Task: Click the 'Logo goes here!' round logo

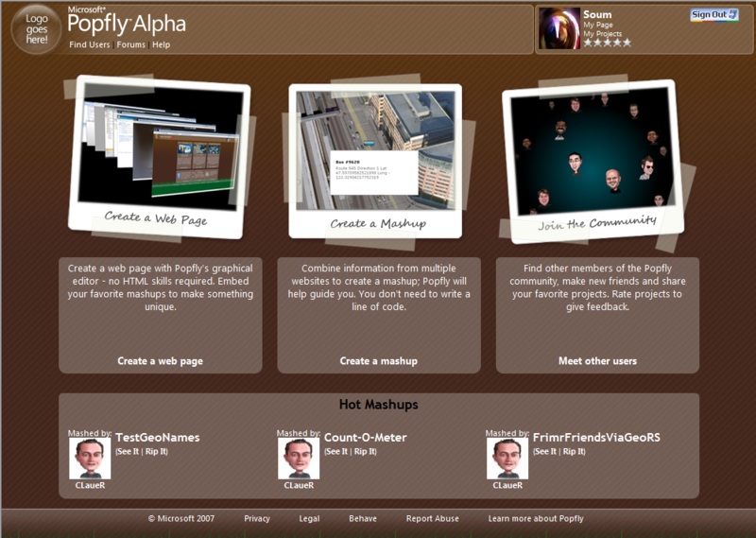Action: (x=36, y=29)
